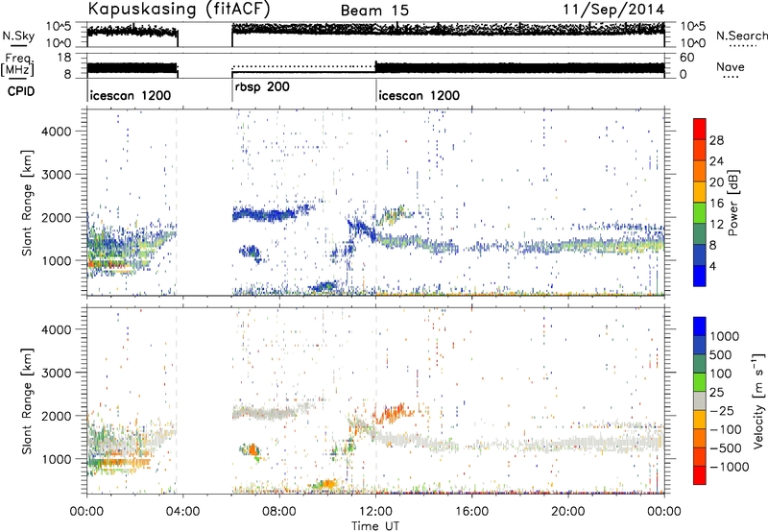Screen dimensions: 768x532
Task: Select the rbsp 200 CPID label
Action: pos(262,87)
